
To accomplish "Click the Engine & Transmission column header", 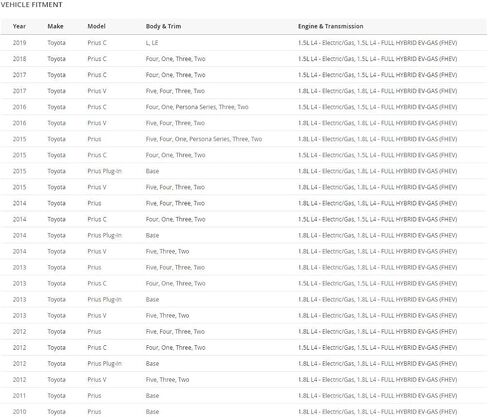I will [331, 26].
